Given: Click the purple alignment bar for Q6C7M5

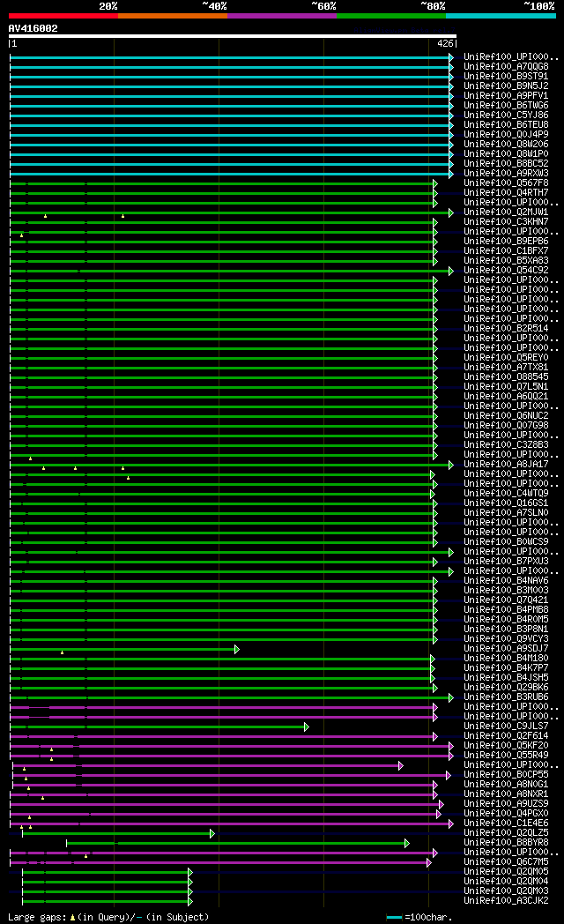Looking at the screenshot, I should (x=220, y=862).
